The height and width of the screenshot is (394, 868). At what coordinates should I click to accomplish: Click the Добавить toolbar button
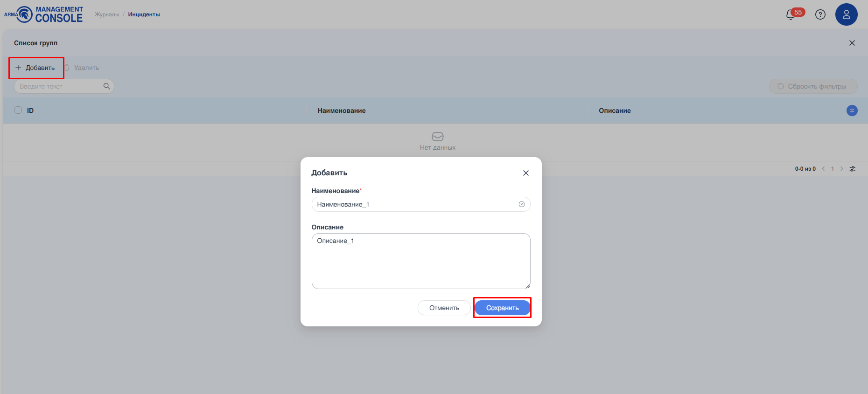pos(35,68)
